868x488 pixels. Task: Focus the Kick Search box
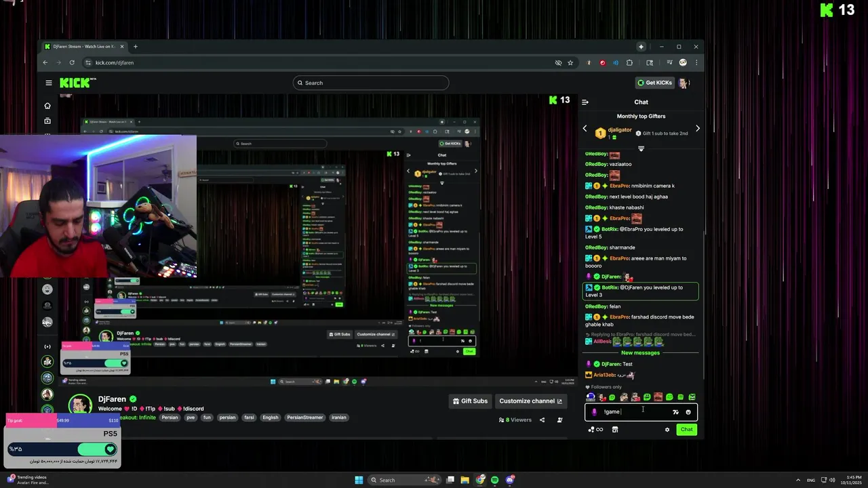[x=371, y=83]
